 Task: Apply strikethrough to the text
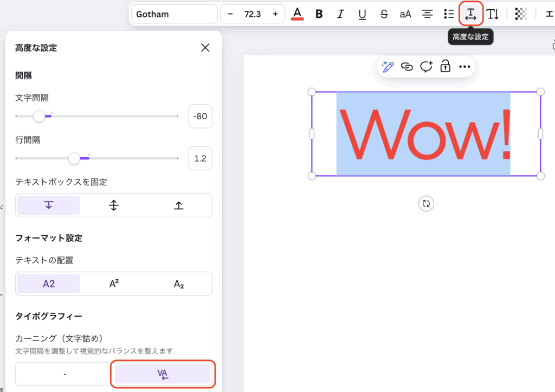pos(384,14)
